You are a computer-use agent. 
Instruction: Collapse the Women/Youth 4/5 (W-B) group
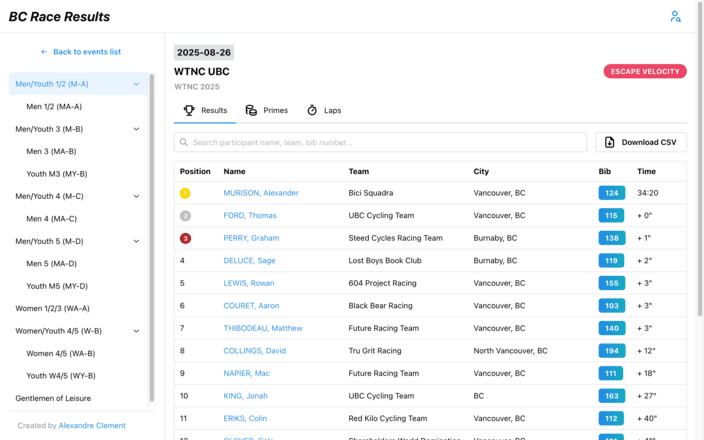[136, 331]
